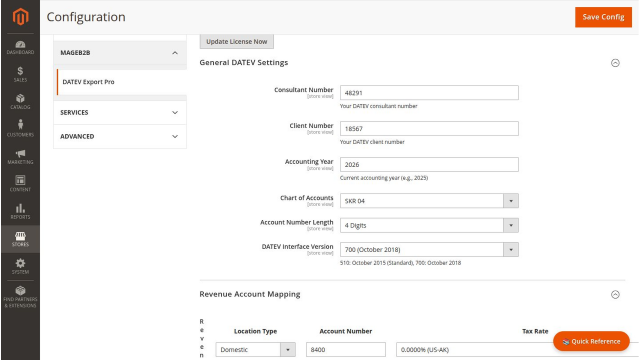640x360 pixels.
Task: Open the Marketing sidebar menu
Action: point(20,157)
